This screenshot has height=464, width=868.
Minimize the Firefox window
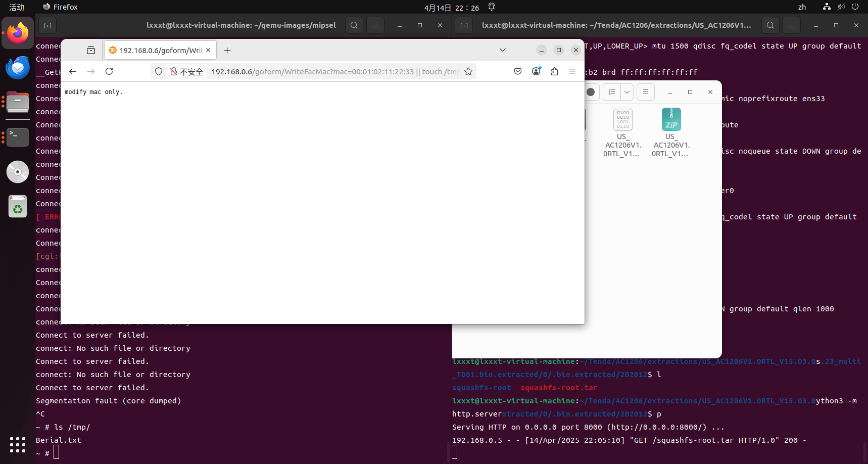pyautogui.click(x=542, y=50)
